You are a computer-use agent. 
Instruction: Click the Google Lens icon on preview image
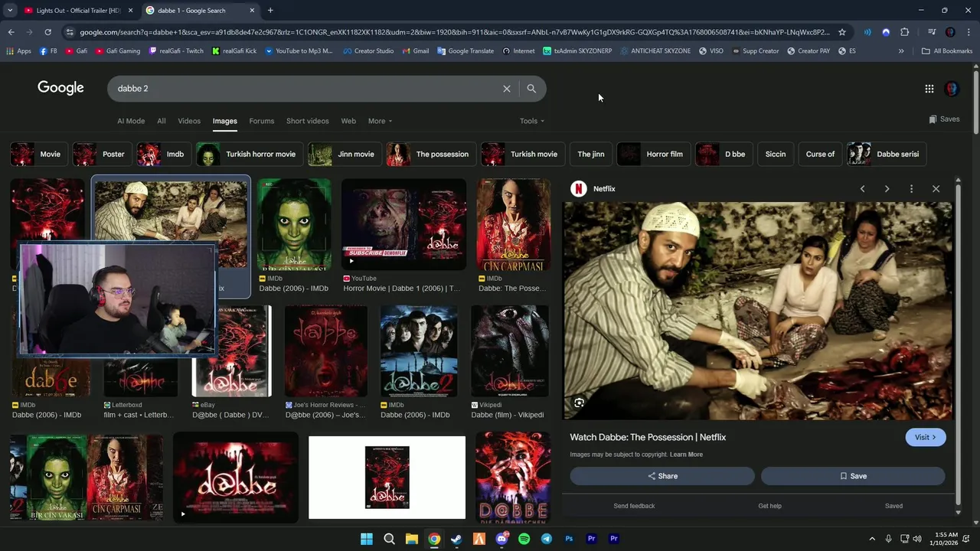coord(580,403)
